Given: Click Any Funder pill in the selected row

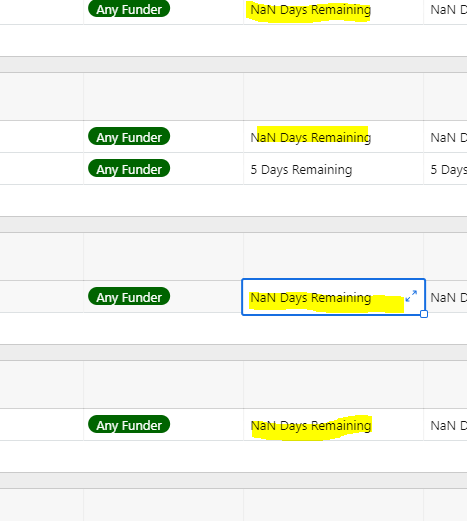Looking at the screenshot, I should pos(129,297).
